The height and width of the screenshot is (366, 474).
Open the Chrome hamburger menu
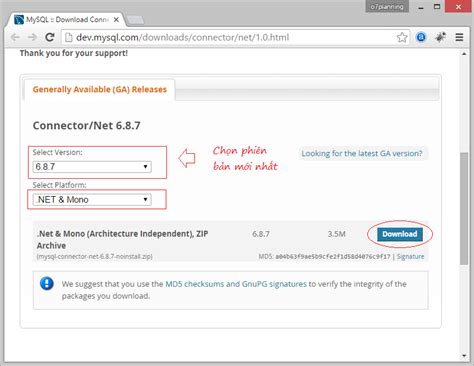pos(459,37)
